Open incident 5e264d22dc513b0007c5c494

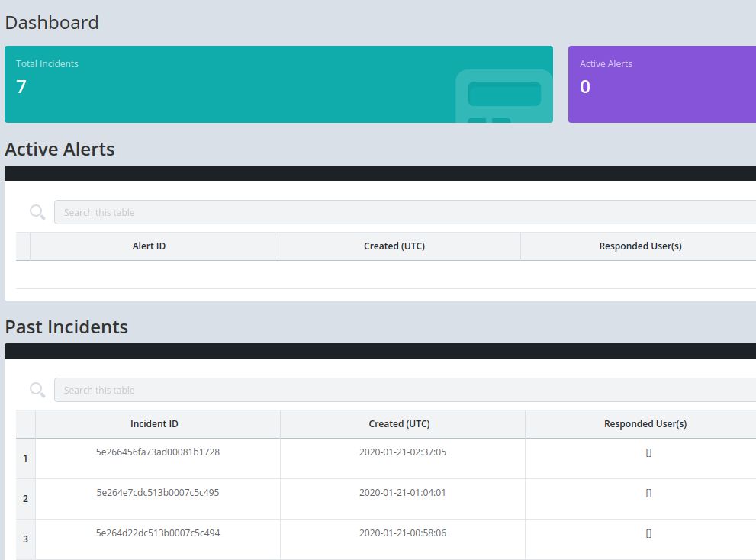click(x=156, y=533)
